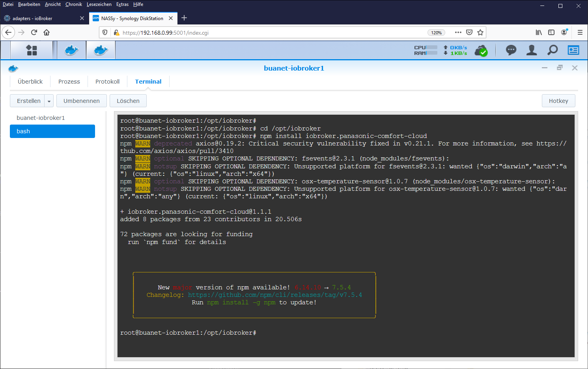Open the Extras menu
The height and width of the screenshot is (369, 588).
tap(122, 4)
